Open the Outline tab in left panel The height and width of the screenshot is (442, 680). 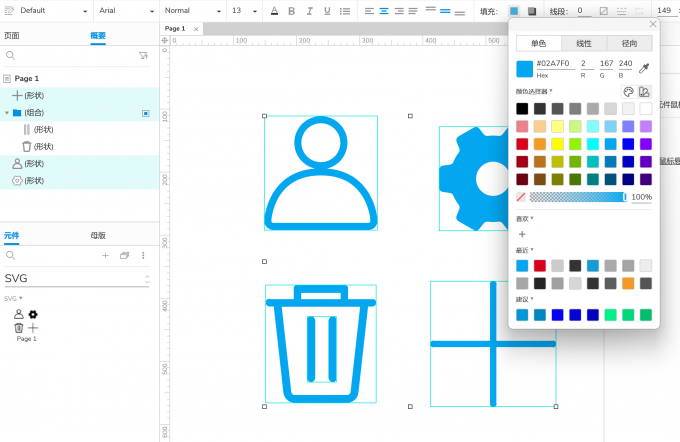coord(98,36)
